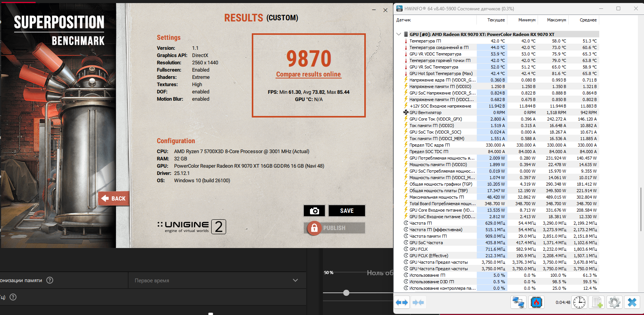Click the chip-with-flame icon in HWiNFO toolbar
644x315 pixels.
(536, 302)
